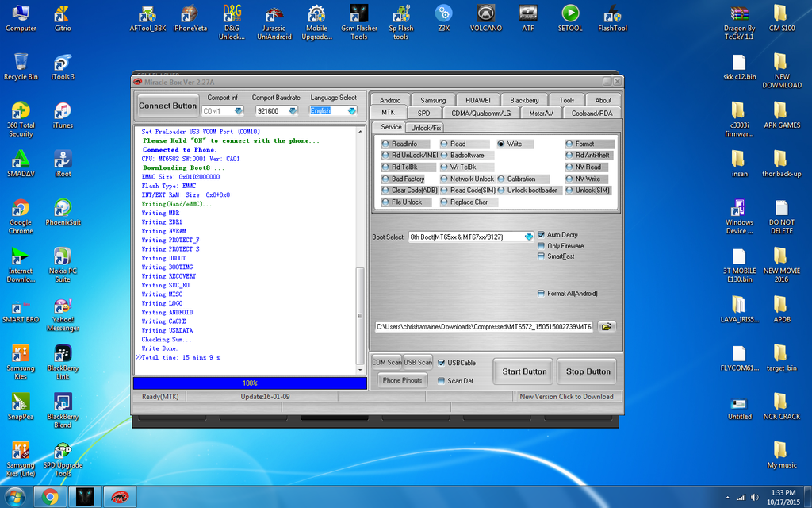Expand the Language Select dropdown
This screenshot has height=508, width=812.
point(351,111)
